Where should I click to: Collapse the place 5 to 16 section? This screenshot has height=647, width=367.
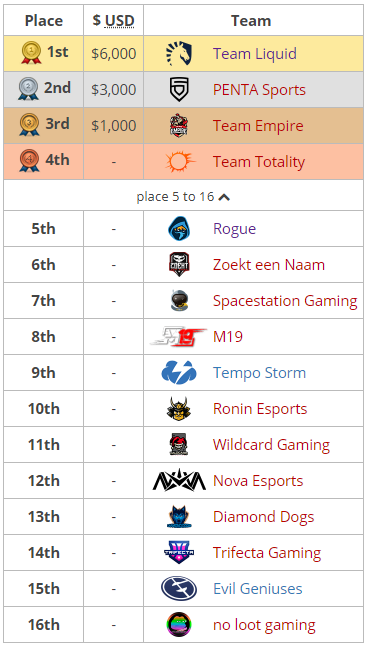point(183,197)
